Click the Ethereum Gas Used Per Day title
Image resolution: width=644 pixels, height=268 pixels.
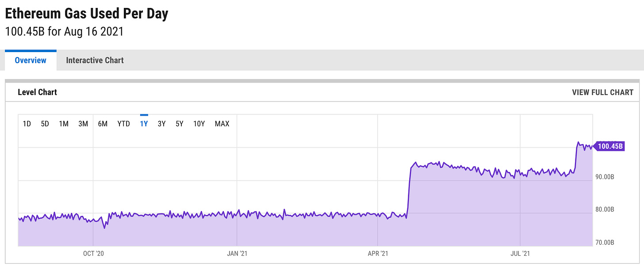pos(86,14)
